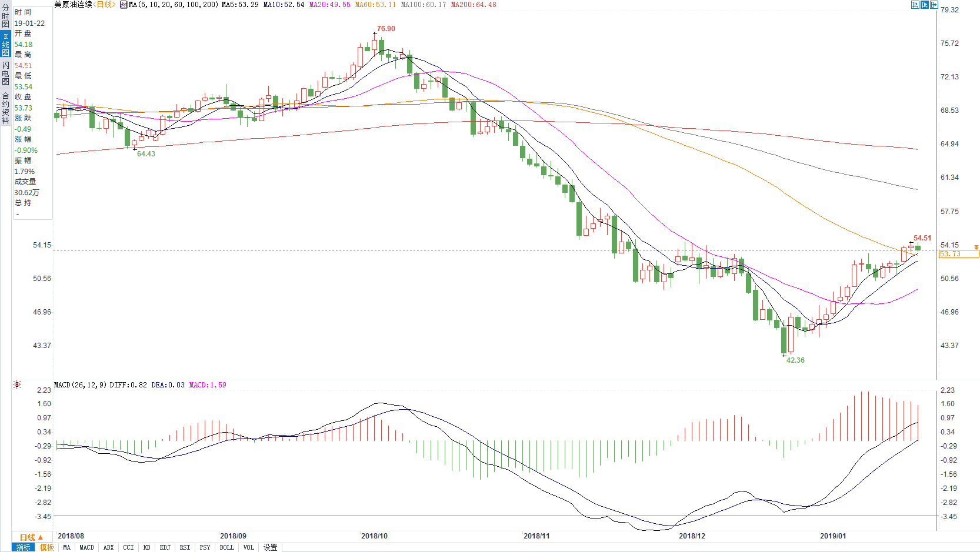This screenshot has height=552, width=980.
Task: Click the highlighted axis play icon
Action: pos(924,5)
